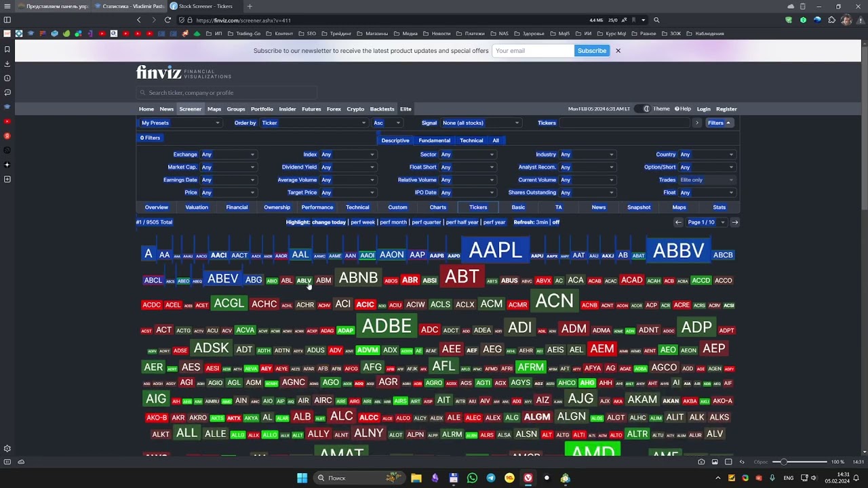Click the Register link
The image size is (868, 488).
point(726,109)
